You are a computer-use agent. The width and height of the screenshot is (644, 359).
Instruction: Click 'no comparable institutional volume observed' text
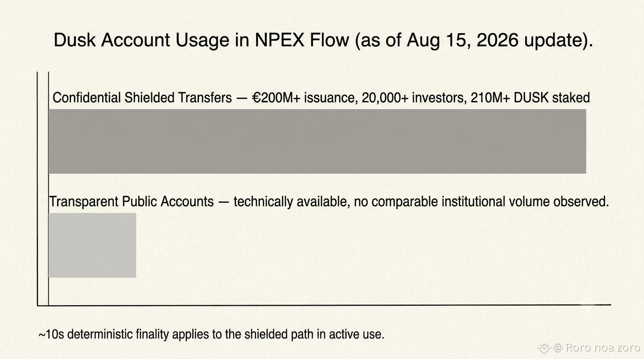[481, 202]
